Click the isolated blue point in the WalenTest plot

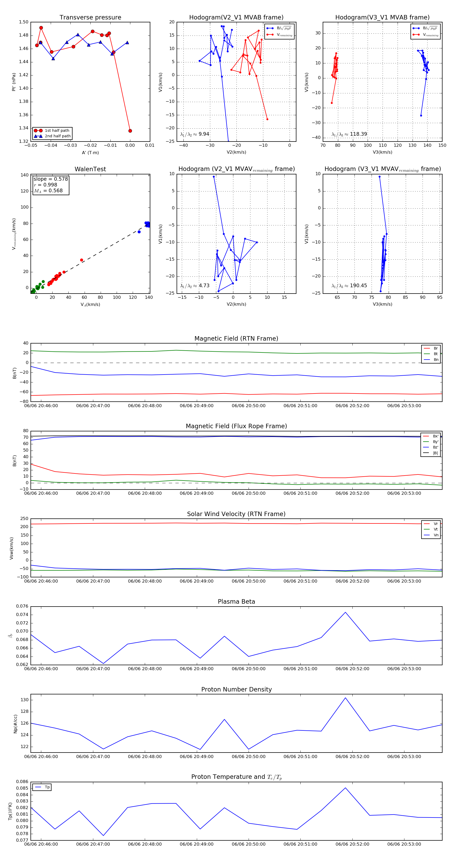click(x=139, y=232)
